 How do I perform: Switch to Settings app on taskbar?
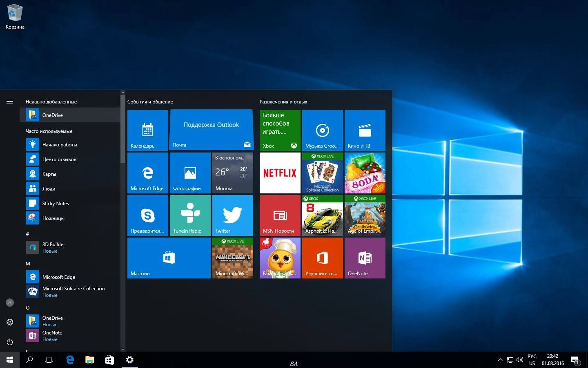pos(130,360)
